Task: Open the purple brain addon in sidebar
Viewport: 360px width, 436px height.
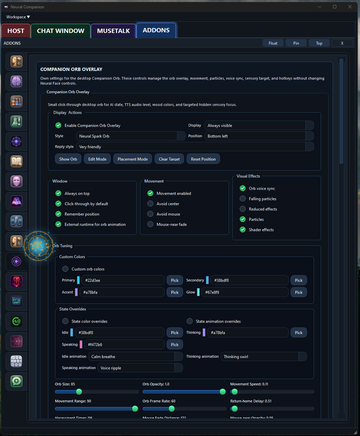Action: pyautogui.click(x=16, y=81)
